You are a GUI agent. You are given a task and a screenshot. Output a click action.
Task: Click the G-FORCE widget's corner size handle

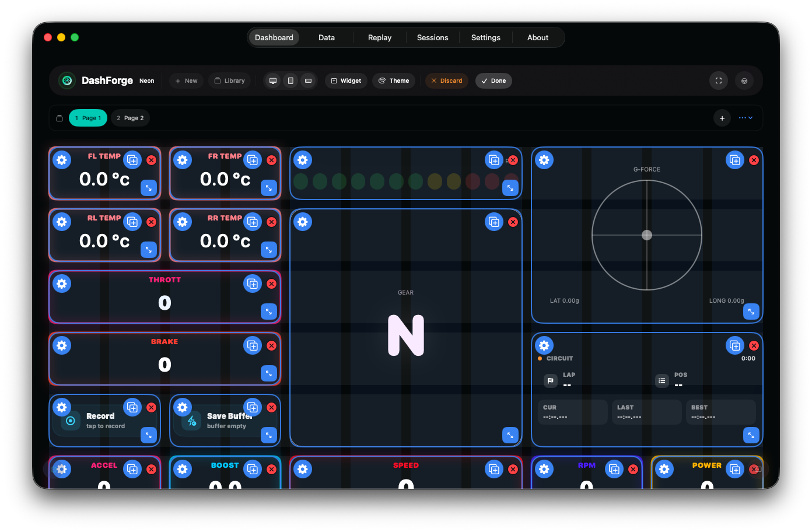click(751, 311)
